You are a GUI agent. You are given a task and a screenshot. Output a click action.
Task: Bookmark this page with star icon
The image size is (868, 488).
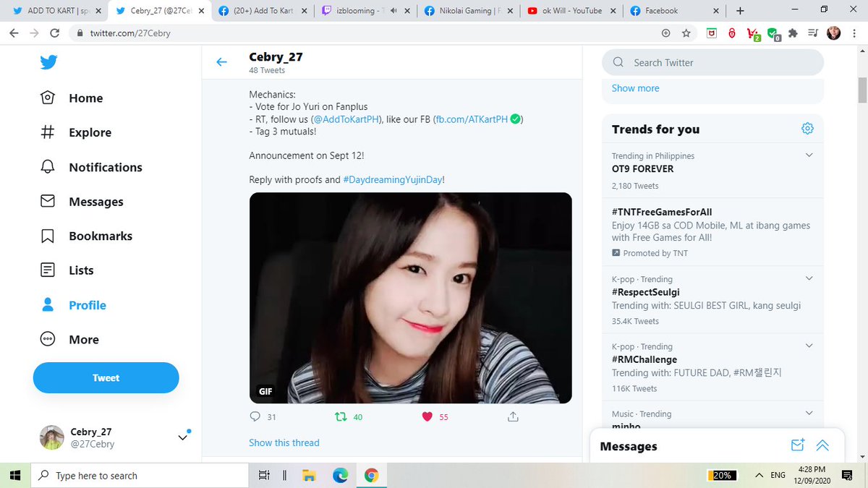point(686,33)
